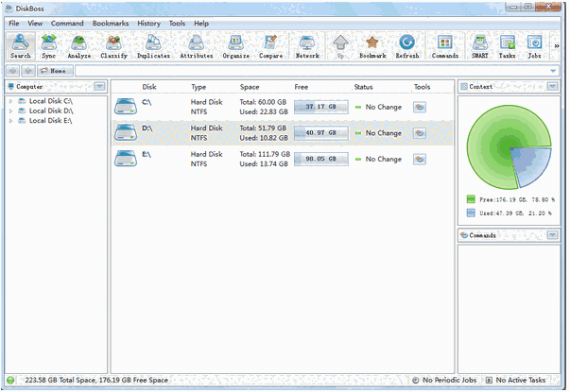The width and height of the screenshot is (570, 392).
Task: Open the Organize tool
Action: tap(236, 45)
